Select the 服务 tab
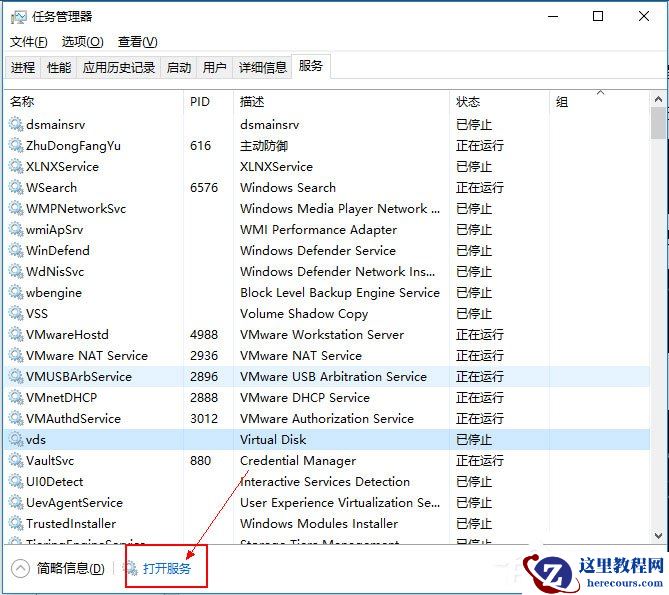This screenshot has width=669, height=595. pos(311,66)
